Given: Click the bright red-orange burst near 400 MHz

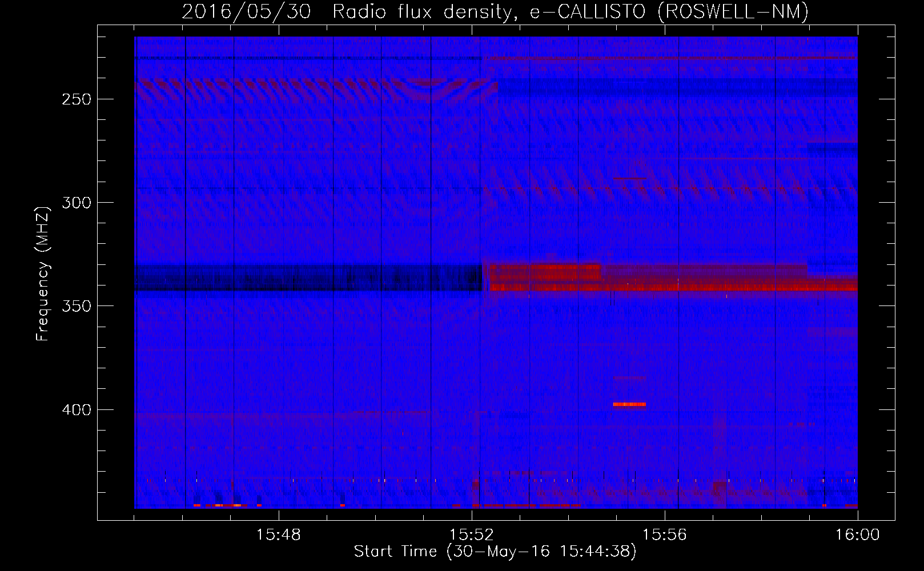Looking at the screenshot, I should pos(629,404).
